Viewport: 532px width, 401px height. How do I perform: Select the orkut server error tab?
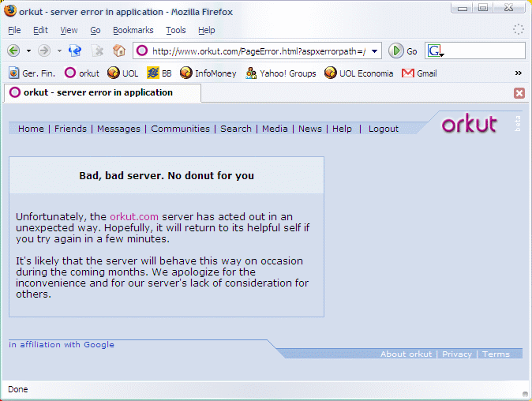tap(102, 92)
